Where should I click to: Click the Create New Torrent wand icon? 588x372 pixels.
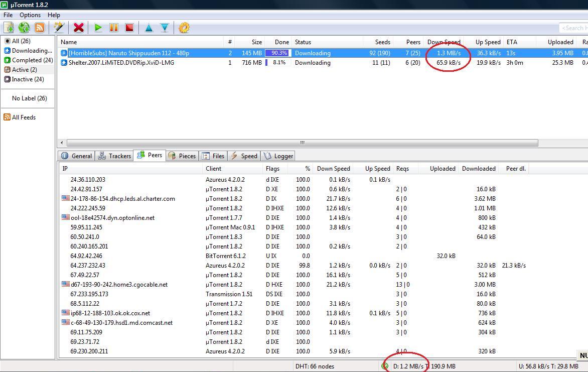(x=59, y=28)
